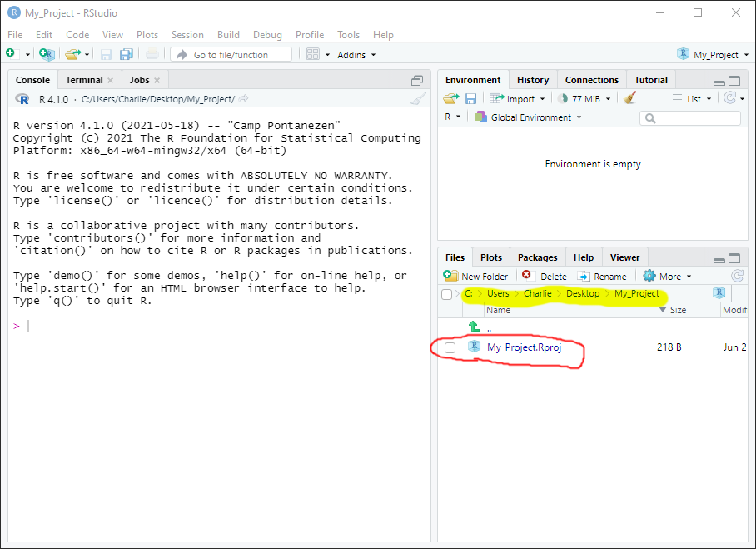Open the My_Project.Rproj file link
Viewport: 756px width, 549px height.
pos(524,347)
